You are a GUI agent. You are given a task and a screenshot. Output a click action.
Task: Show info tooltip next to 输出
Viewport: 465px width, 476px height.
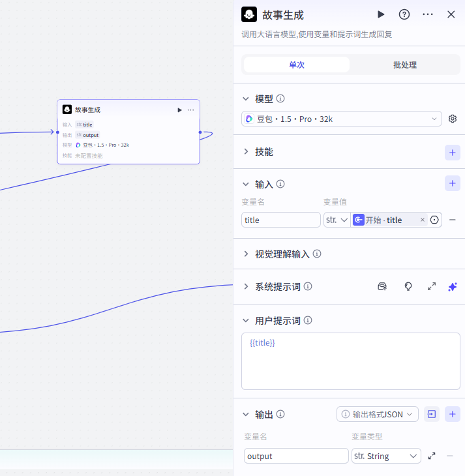280,414
